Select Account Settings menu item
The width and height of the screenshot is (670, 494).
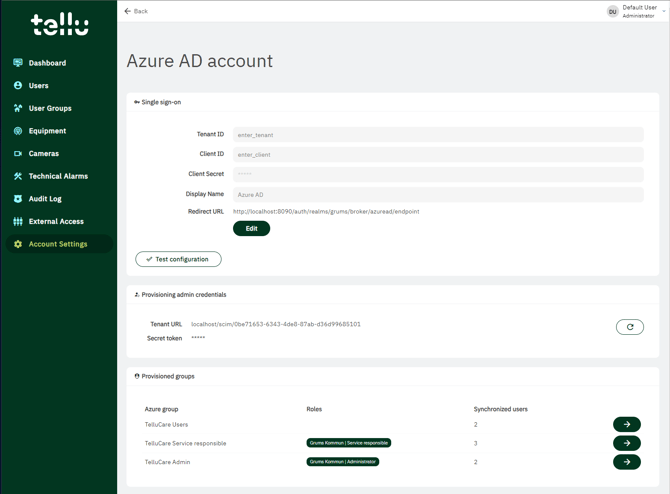click(x=59, y=244)
